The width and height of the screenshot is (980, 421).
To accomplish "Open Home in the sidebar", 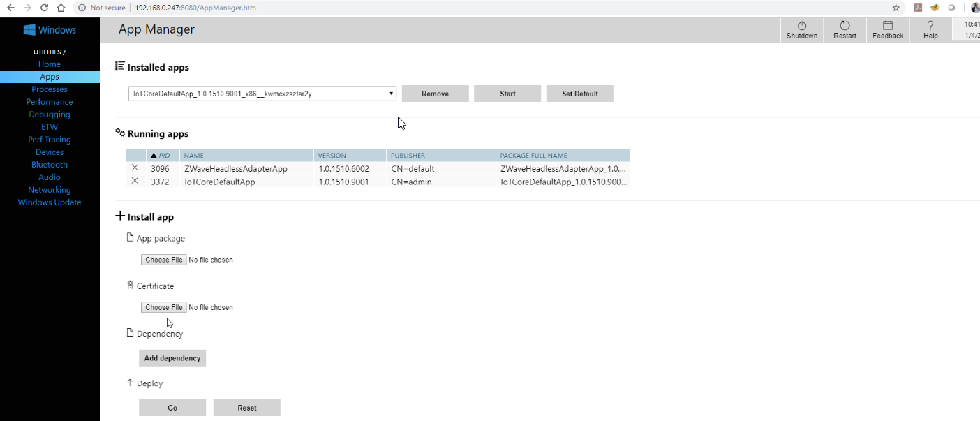I will (x=50, y=64).
